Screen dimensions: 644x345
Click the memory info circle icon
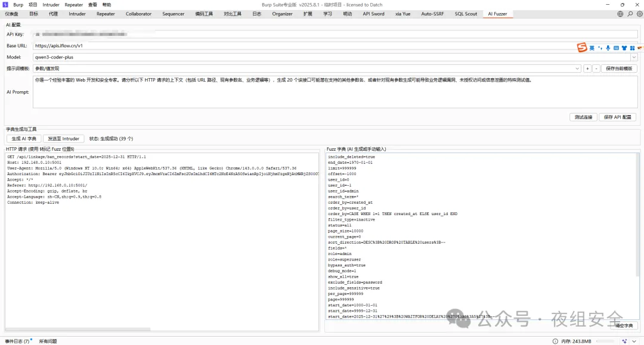click(555, 341)
